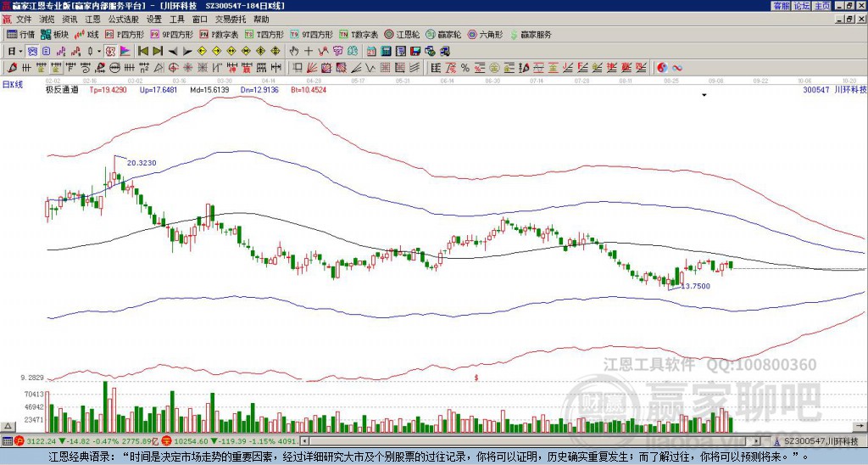The width and height of the screenshot is (868, 465).
Task: Click the red blue infinity wave icon
Action: click(676, 68)
